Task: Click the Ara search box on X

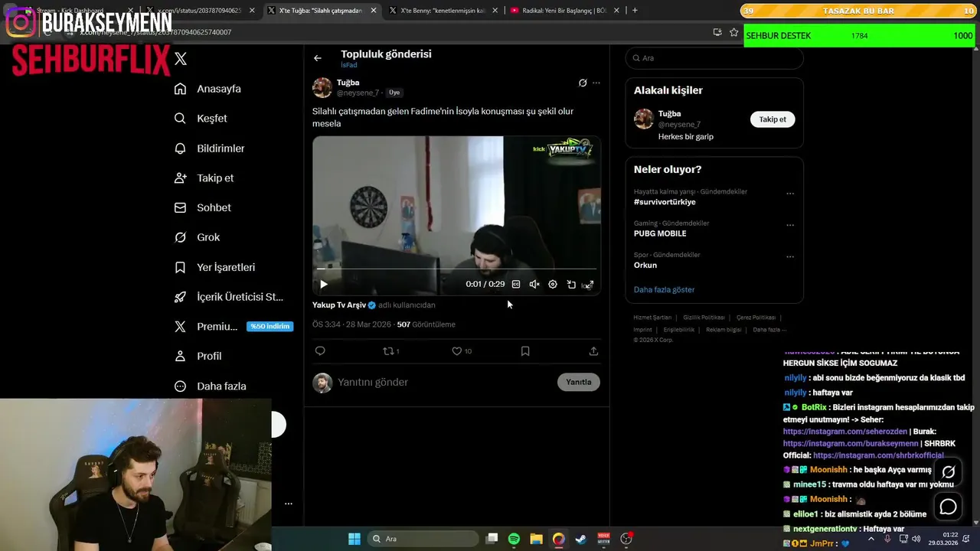Action: coord(714,58)
